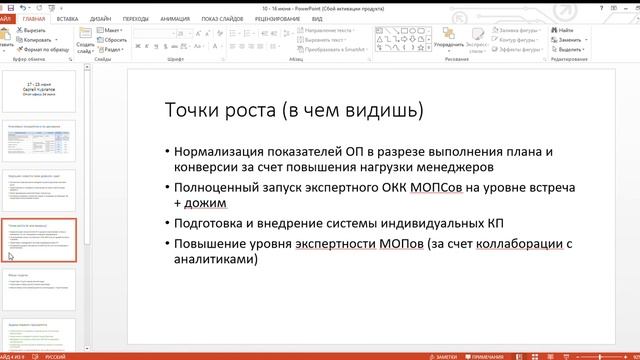Select the oval shape in shapes gallery
The width and height of the screenshot is (640, 360).
pos(412,31)
